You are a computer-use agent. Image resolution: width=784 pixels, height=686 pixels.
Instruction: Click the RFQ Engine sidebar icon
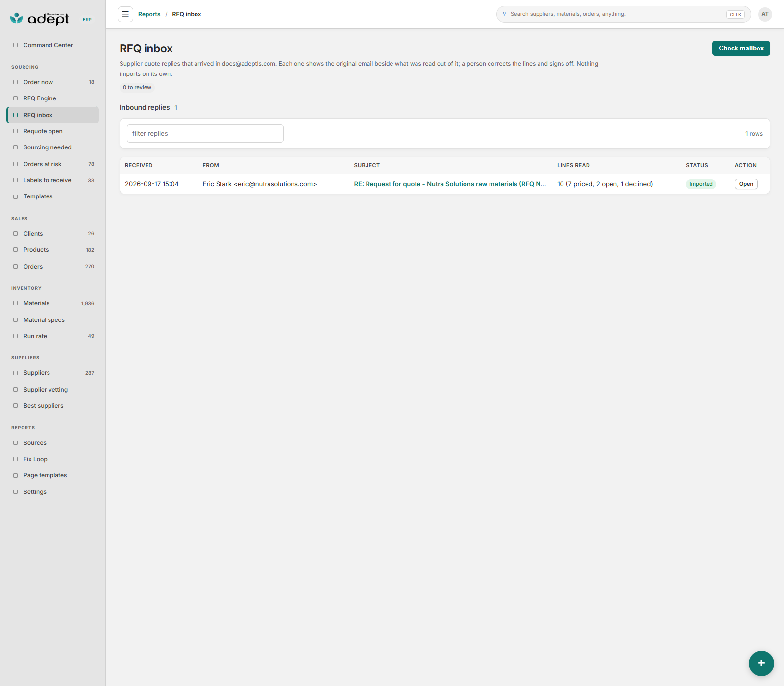(15, 98)
